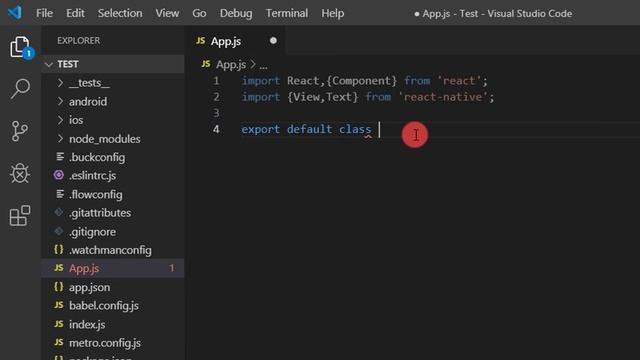The height and width of the screenshot is (360, 640).
Task: Open the File menu
Action: click(44, 13)
